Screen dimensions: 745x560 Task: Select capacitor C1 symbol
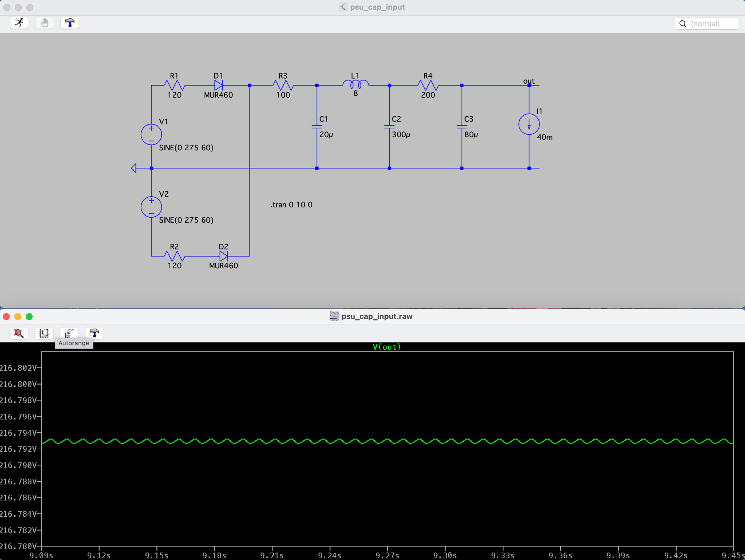point(317,127)
